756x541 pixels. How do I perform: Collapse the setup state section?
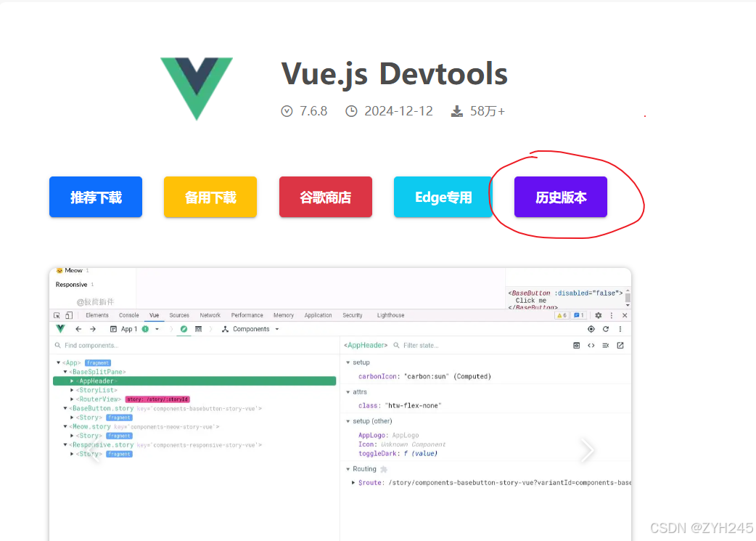(x=348, y=362)
